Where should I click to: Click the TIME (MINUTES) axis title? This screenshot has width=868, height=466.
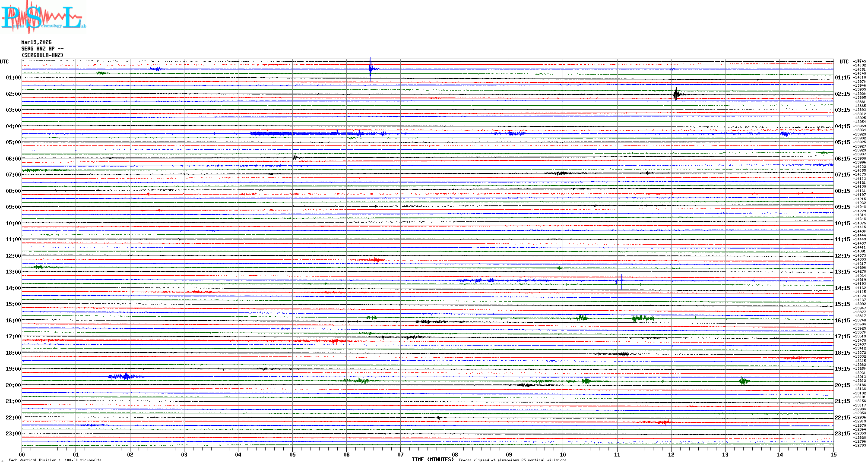432,460
